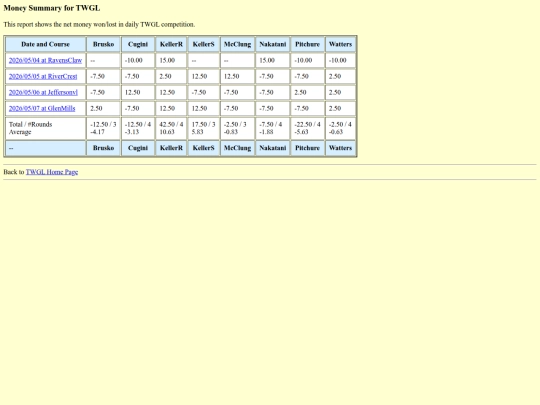Click Watters' -10.00 in the RavensClaw row
Viewport: 540px width, 405px height.
(340, 60)
